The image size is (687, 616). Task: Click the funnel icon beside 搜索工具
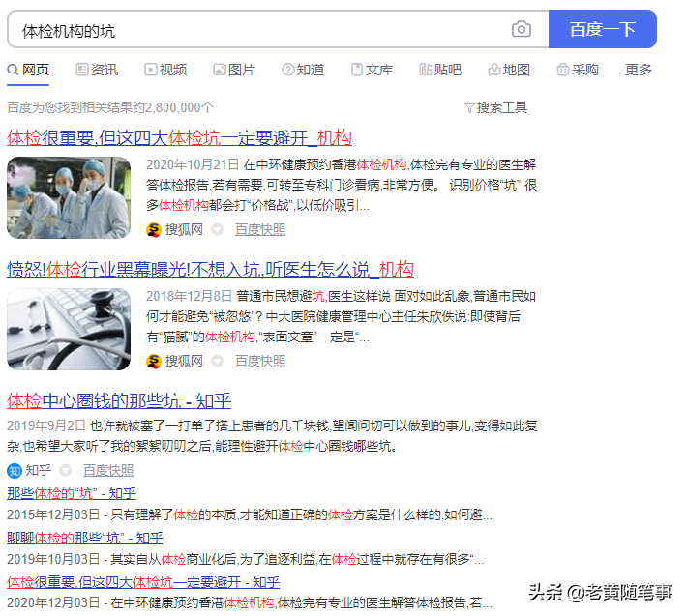tap(469, 107)
